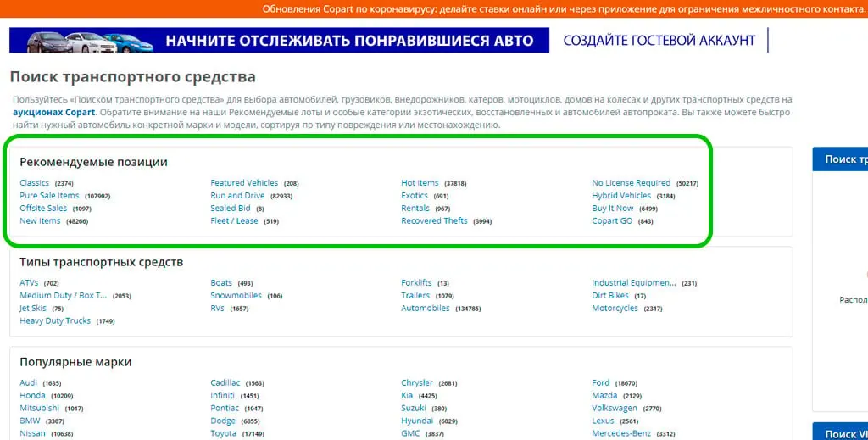The image size is (868, 440).
Task: Open Suzuki make listings
Action: 414,409
